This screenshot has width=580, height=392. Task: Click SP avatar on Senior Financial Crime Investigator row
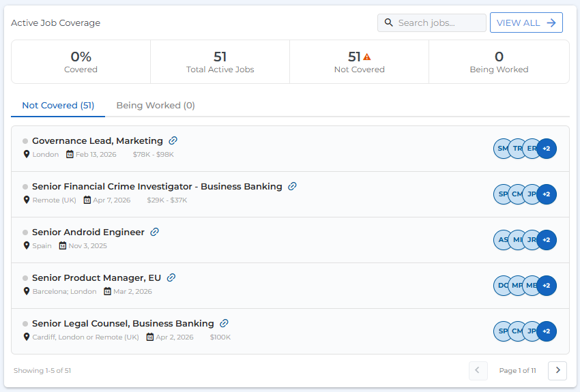coord(501,194)
